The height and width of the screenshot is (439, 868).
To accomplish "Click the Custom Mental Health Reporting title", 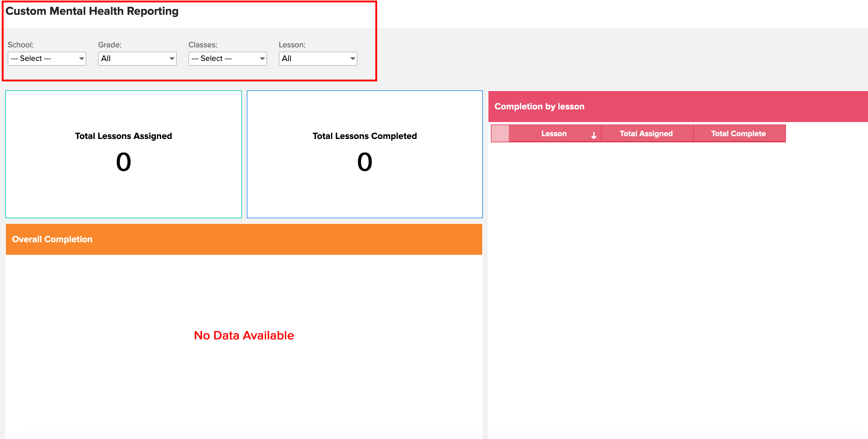I will (x=92, y=11).
